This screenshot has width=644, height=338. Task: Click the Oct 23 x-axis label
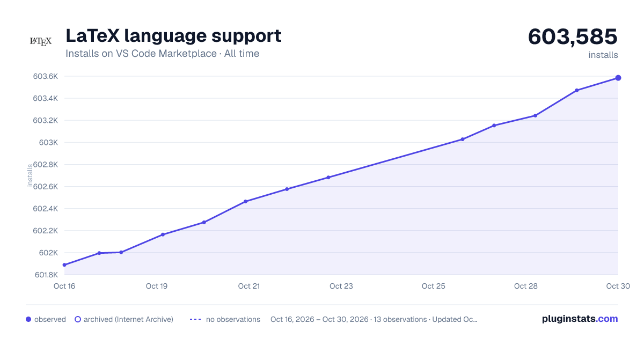coord(341,286)
